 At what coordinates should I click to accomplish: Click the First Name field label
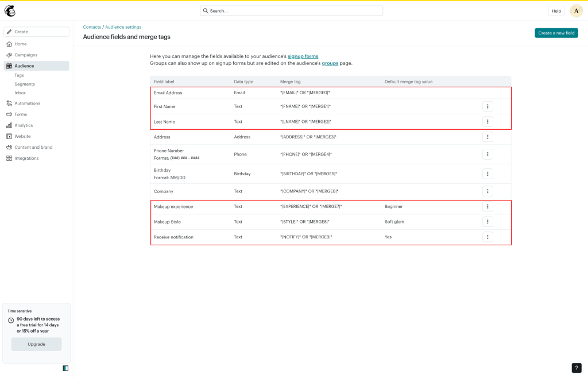point(165,106)
